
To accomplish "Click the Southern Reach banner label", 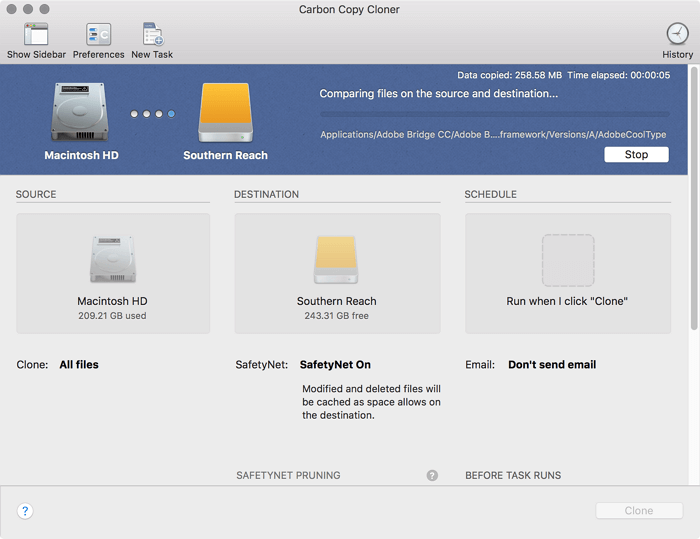I will 225,155.
